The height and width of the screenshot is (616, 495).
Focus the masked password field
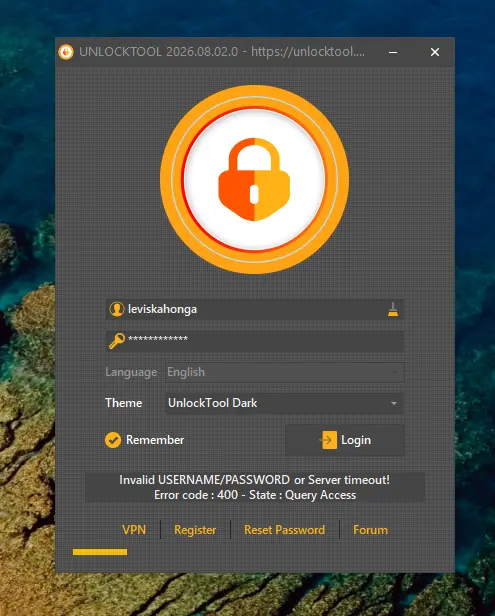(x=255, y=341)
